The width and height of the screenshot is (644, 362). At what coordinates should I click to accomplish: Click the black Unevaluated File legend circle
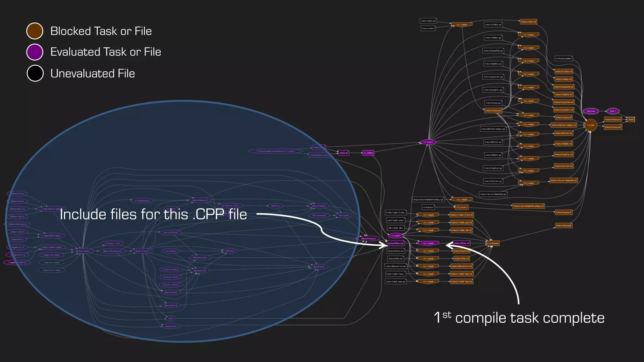point(35,73)
